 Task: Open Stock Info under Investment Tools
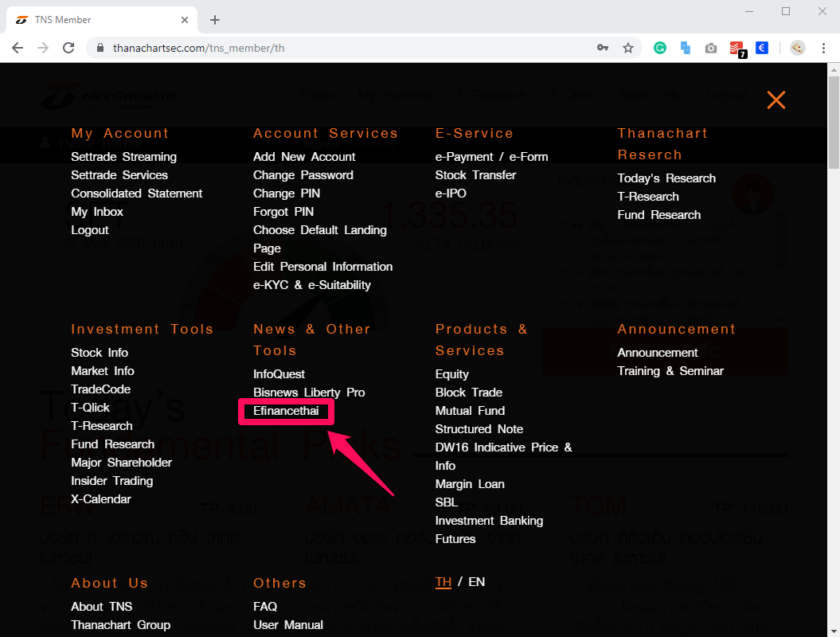click(x=100, y=353)
